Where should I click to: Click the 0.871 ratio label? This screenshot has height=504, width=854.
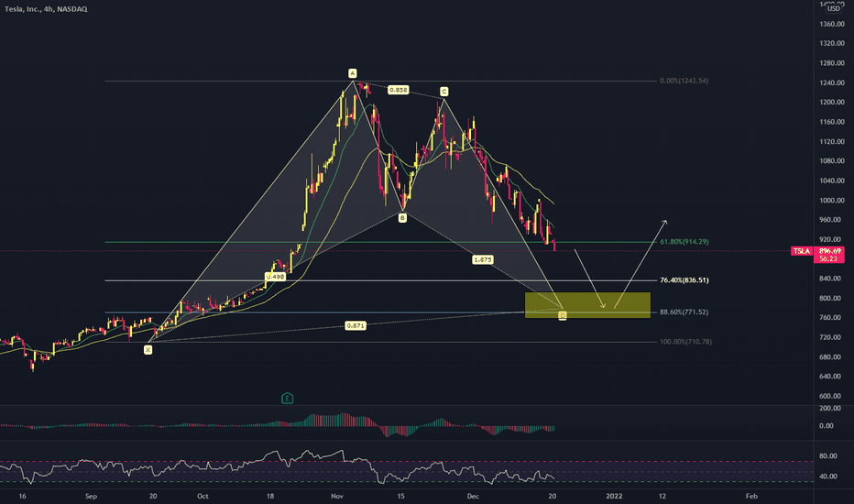pyautogui.click(x=356, y=326)
